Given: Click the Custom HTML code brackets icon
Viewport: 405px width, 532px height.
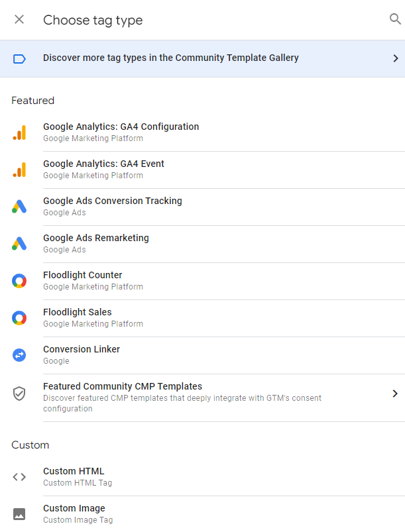Looking at the screenshot, I should coord(19,477).
